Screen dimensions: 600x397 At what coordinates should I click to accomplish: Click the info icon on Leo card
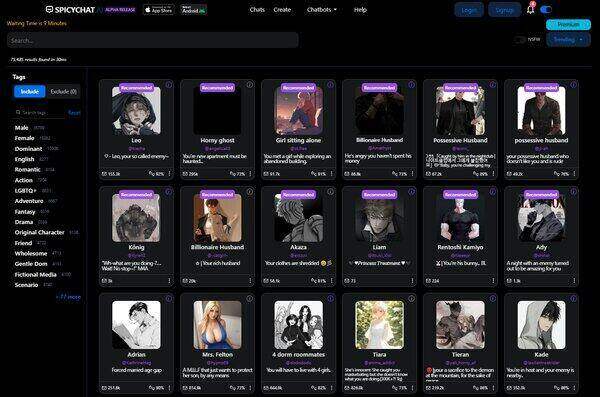click(169, 85)
